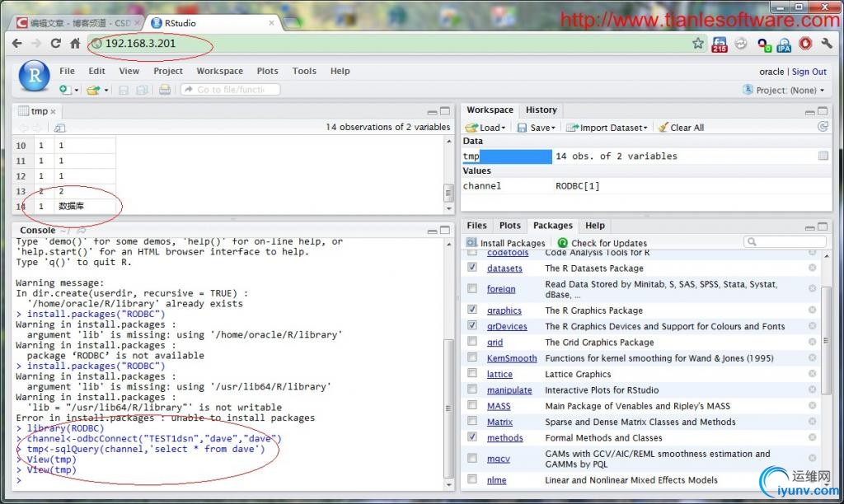844x504 pixels.
Task: Click Check for Updates green icon
Action: point(563,243)
